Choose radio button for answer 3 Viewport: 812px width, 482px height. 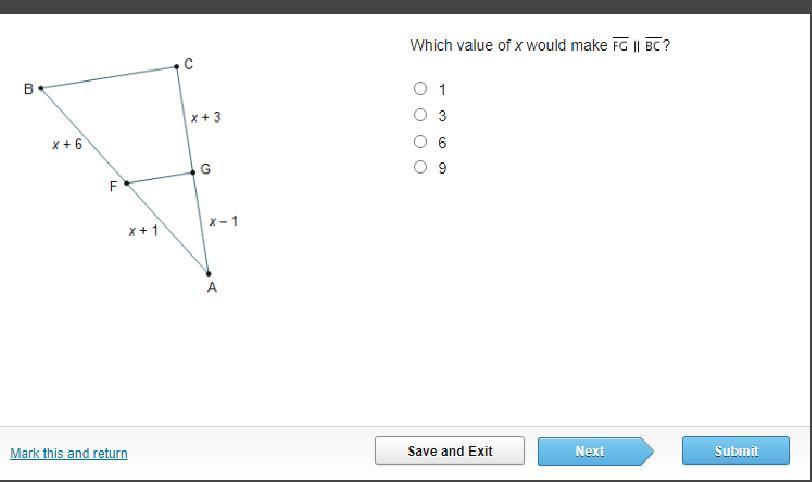pyautogui.click(x=421, y=115)
